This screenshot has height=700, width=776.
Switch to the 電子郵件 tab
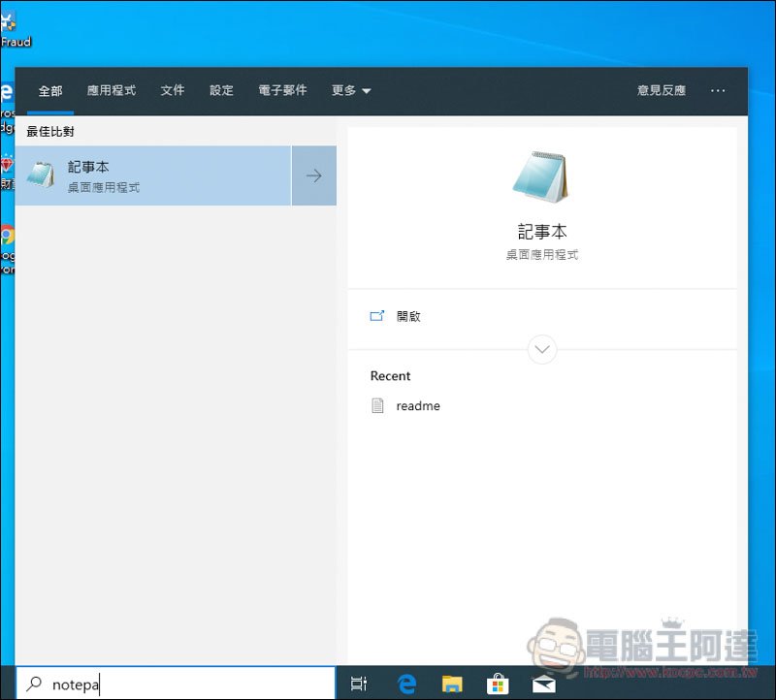click(x=282, y=90)
